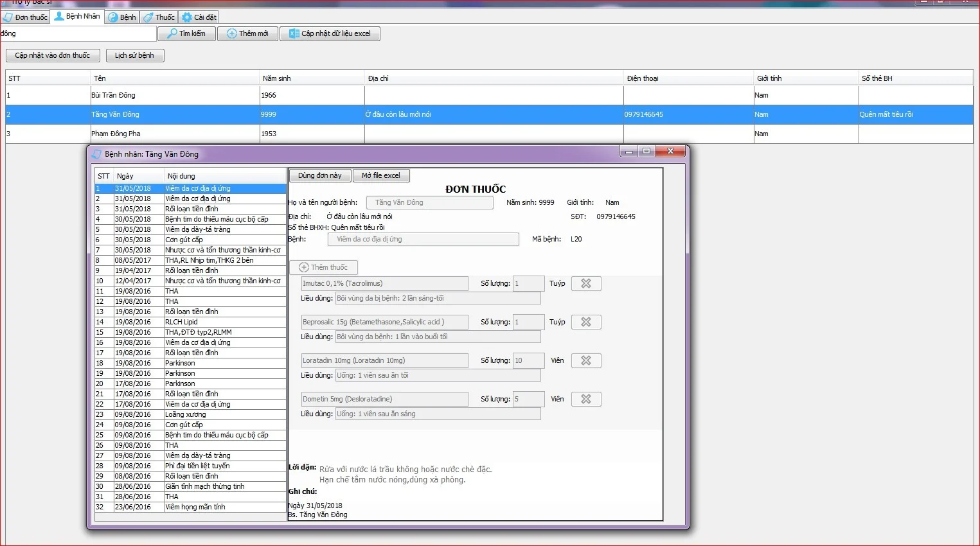Switch to the Thuốc tab
The width and height of the screenshot is (980, 546).
pos(159,17)
